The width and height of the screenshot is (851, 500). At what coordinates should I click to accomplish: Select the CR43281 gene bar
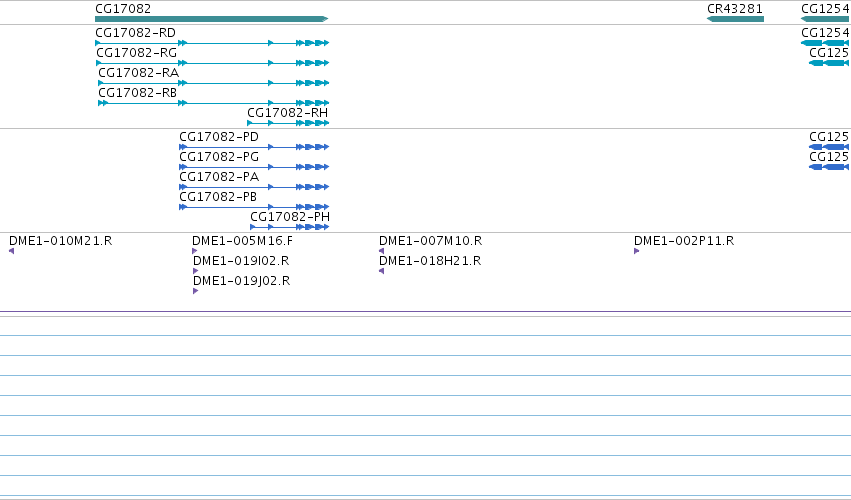point(735,19)
